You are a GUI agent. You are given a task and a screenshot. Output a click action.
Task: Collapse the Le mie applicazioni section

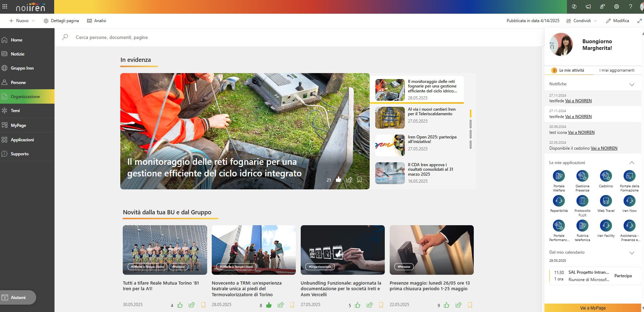point(632,163)
